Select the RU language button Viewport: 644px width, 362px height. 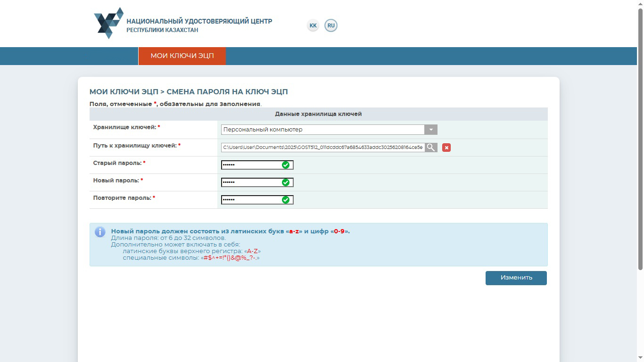[x=331, y=25]
